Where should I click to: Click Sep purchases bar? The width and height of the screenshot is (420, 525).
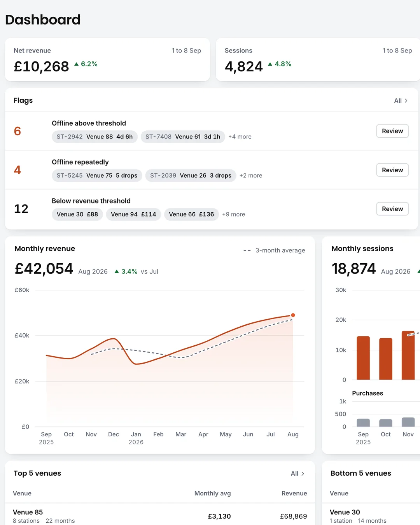[x=363, y=423]
